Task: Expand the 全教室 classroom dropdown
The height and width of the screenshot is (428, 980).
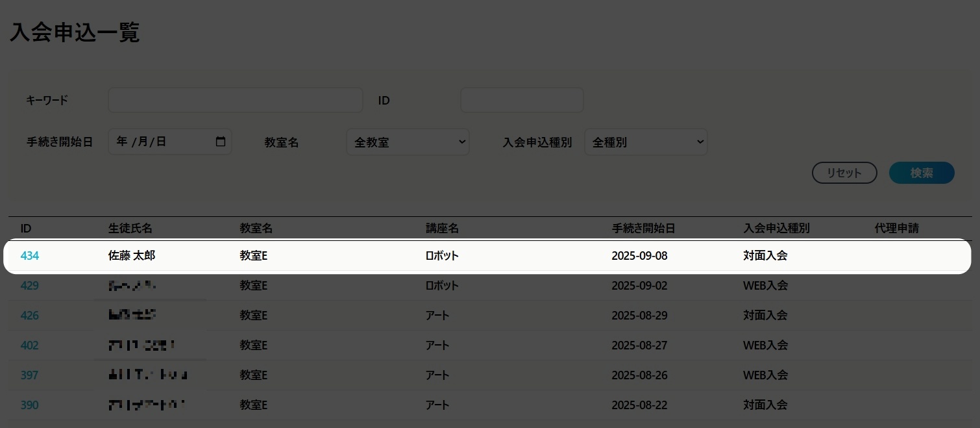Action: coord(408,142)
